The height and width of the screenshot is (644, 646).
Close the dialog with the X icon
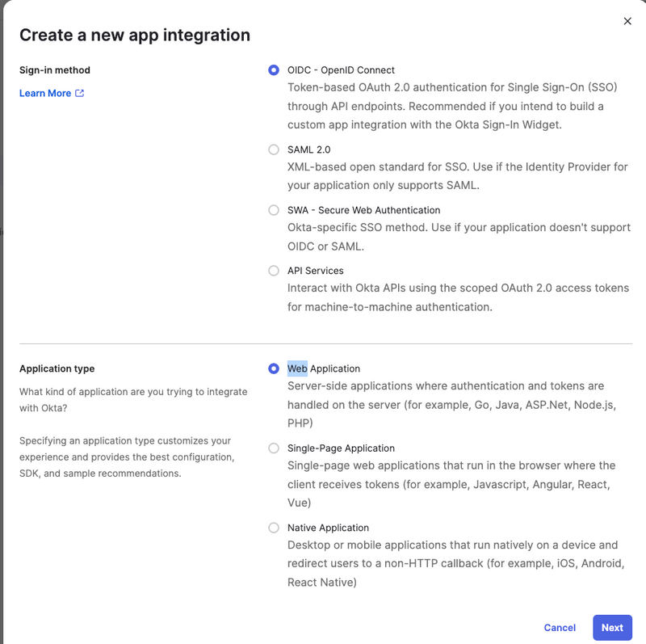click(x=627, y=21)
